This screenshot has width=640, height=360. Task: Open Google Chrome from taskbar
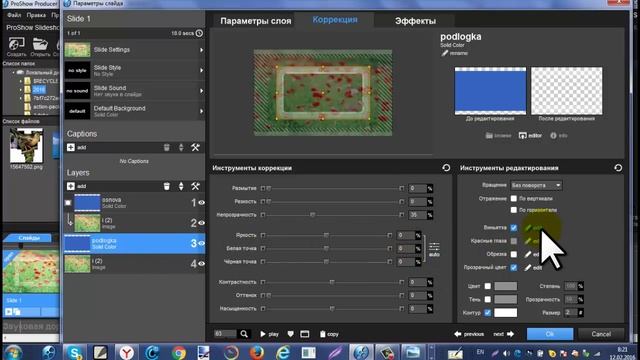coord(178,352)
